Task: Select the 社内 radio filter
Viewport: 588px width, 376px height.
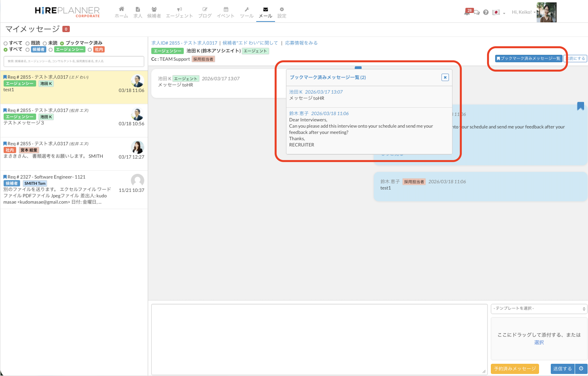Action: [x=90, y=50]
